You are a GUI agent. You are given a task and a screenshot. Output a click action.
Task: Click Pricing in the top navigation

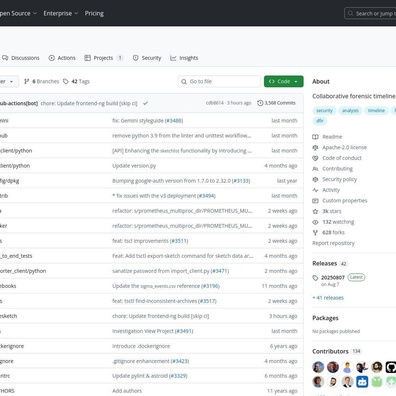tap(94, 13)
